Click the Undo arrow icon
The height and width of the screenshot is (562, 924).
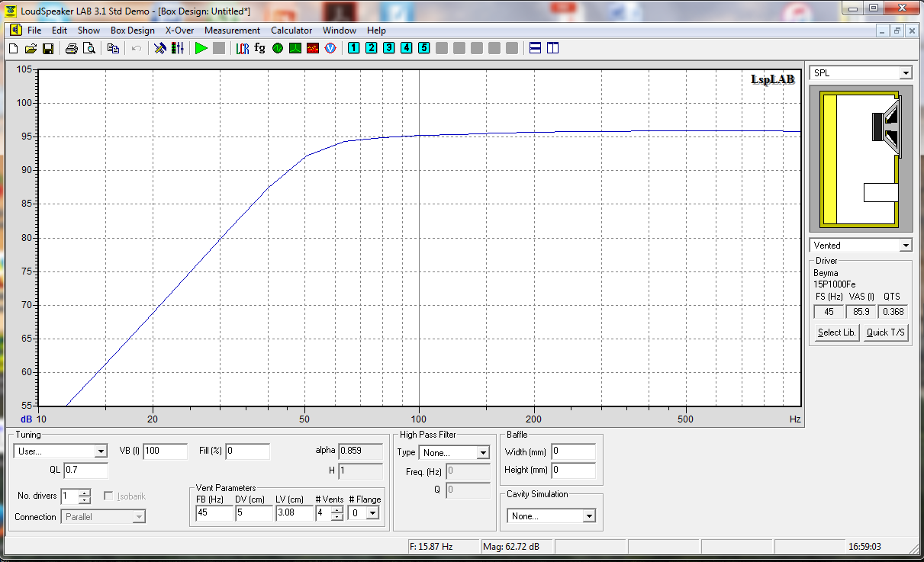(137, 48)
